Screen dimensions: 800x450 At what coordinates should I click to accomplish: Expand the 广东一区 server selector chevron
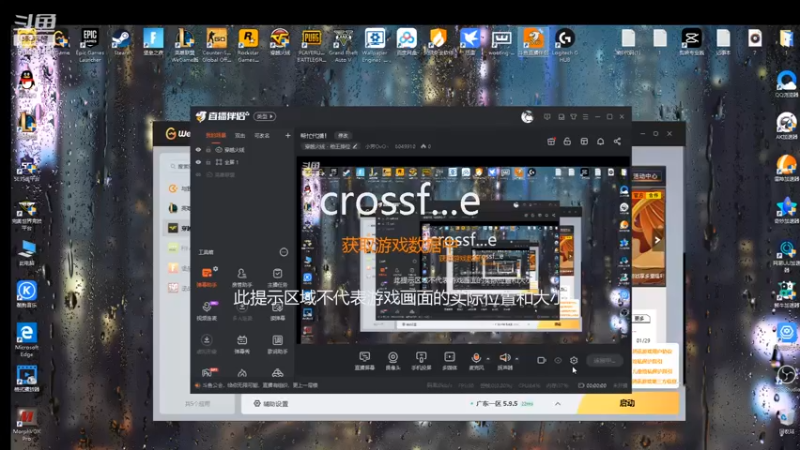tap(558, 404)
